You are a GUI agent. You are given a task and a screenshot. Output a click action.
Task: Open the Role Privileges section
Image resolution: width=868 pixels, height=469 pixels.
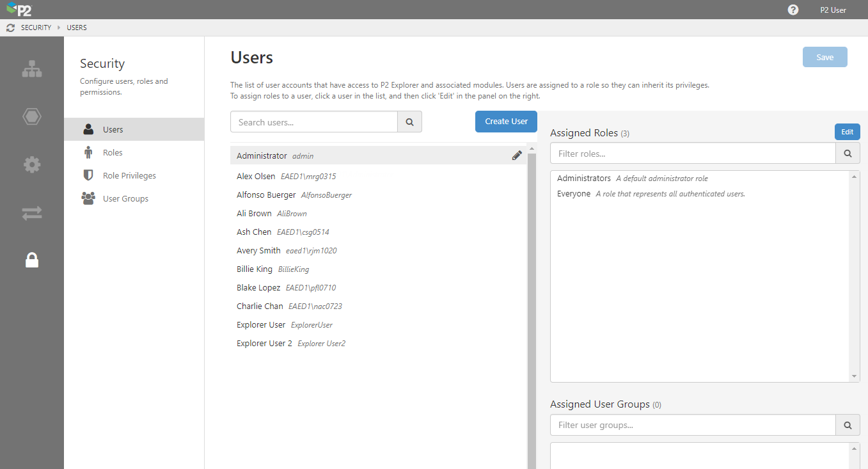(x=129, y=175)
